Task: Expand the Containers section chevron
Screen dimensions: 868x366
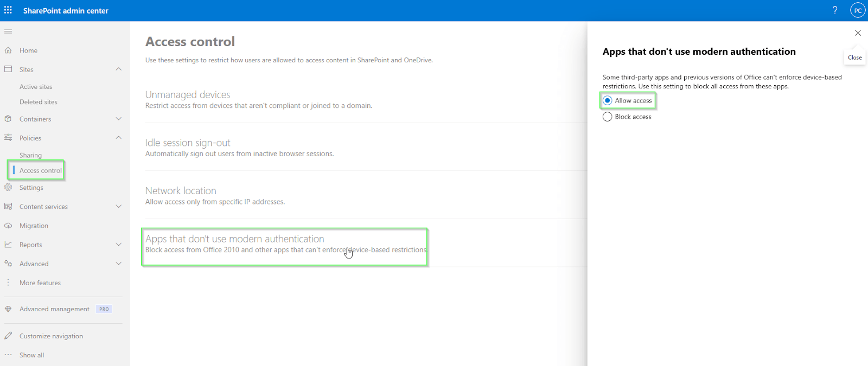Action: pyautogui.click(x=119, y=119)
